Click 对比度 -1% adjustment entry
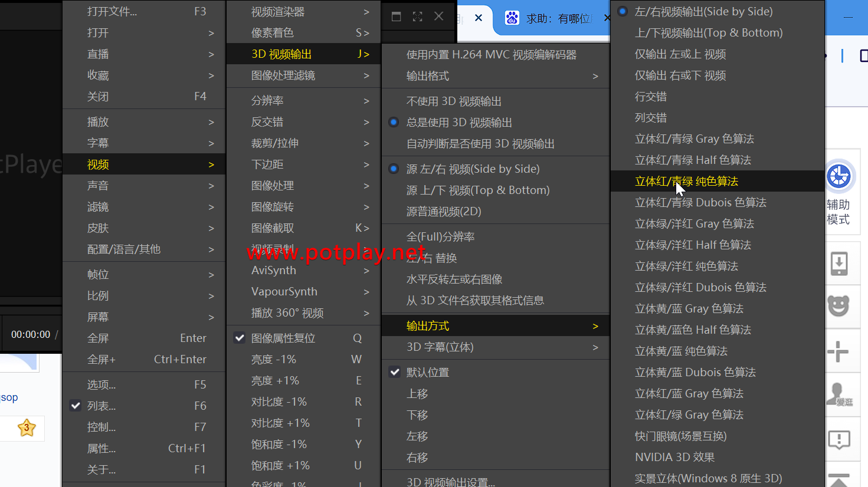The height and width of the screenshot is (487, 868). (303, 402)
